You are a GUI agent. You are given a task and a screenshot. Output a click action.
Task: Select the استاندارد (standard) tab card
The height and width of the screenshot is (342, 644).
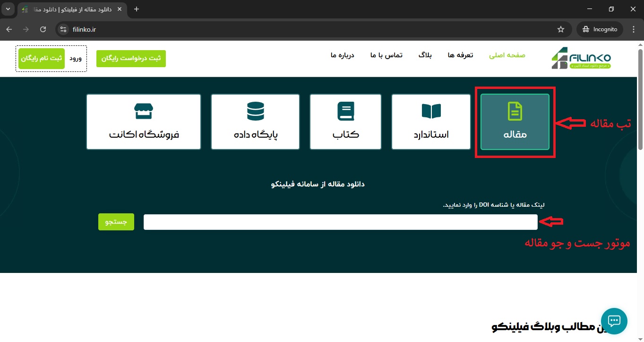click(x=431, y=122)
